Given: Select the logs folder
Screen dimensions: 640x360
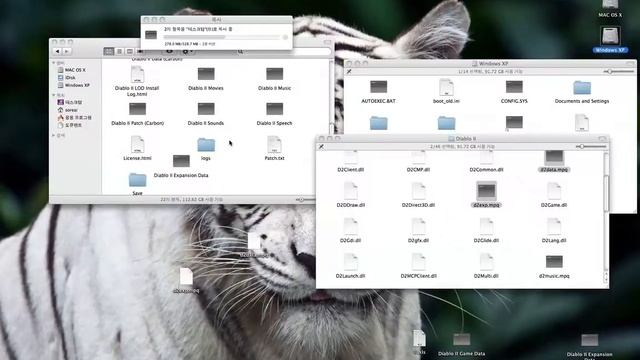Looking at the screenshot, I should point(206,149).
